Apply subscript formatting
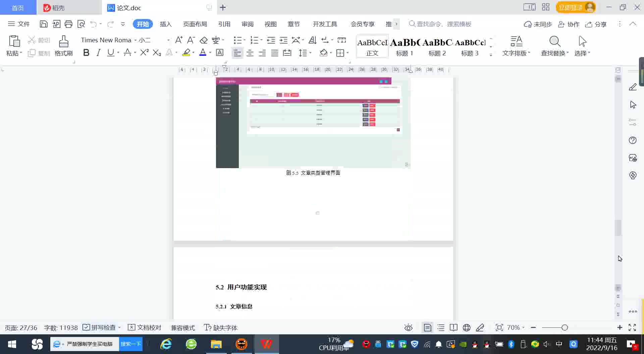Viewport: 644px width, 354px height. (x=157, y=53)
